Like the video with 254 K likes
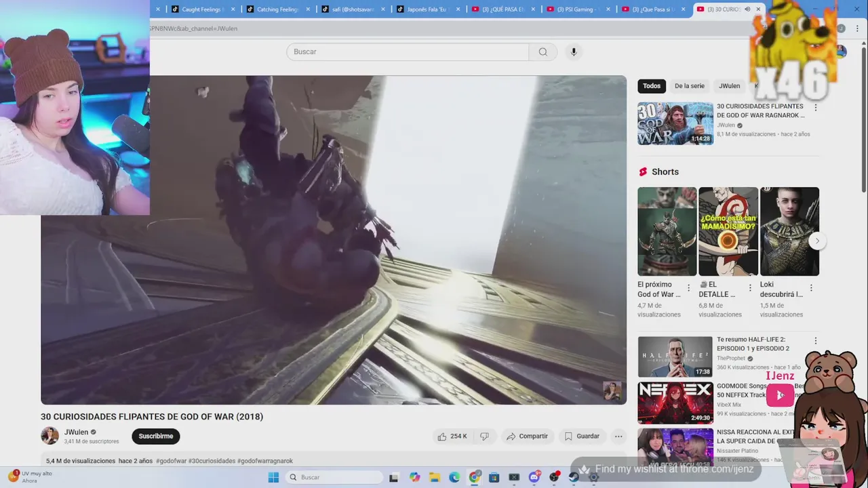Image resolution: width=868 pixels, height=488 pixels. (452, 436)
